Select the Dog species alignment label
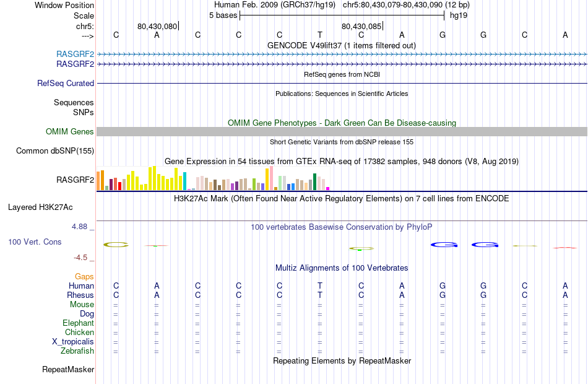This screenshot has height=384, width=588. (x=87, y=314)
